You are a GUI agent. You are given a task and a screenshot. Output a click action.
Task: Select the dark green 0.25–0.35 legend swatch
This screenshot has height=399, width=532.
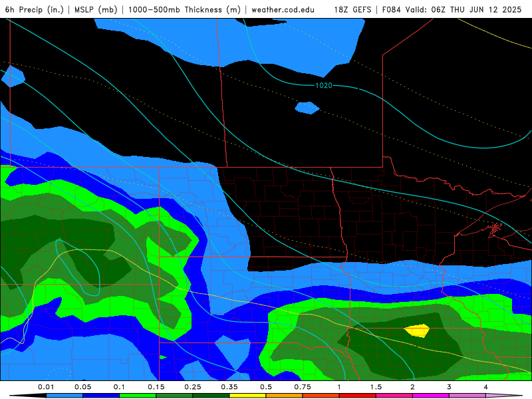[211, 396]
